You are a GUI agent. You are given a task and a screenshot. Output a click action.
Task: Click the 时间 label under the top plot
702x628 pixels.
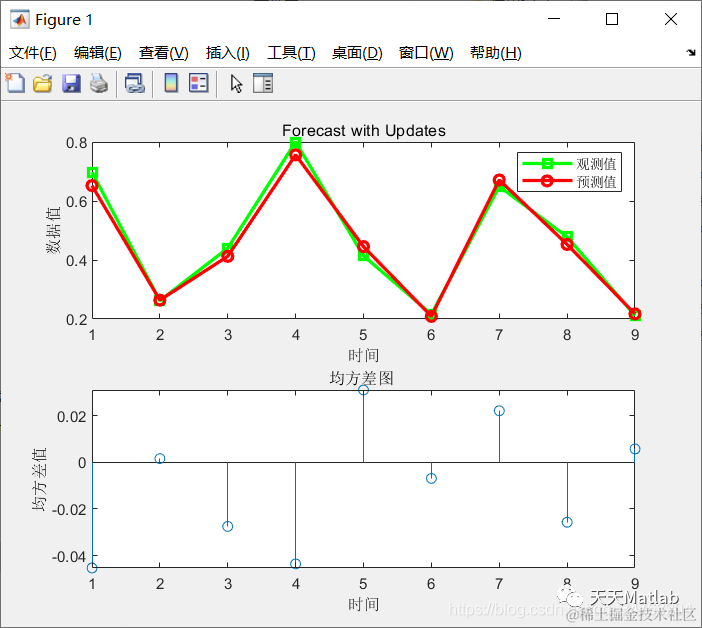click(x=364, y=355)
